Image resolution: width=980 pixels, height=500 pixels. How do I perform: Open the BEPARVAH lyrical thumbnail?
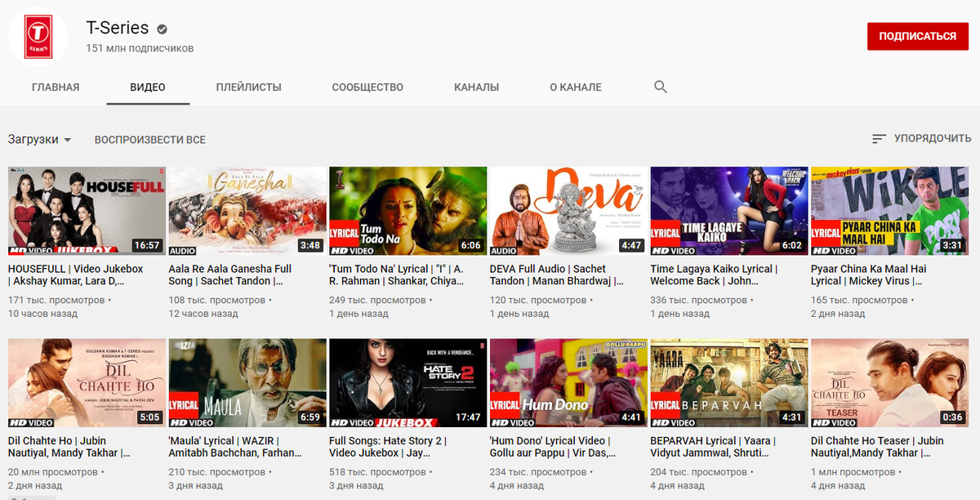(x=729, y=383)
